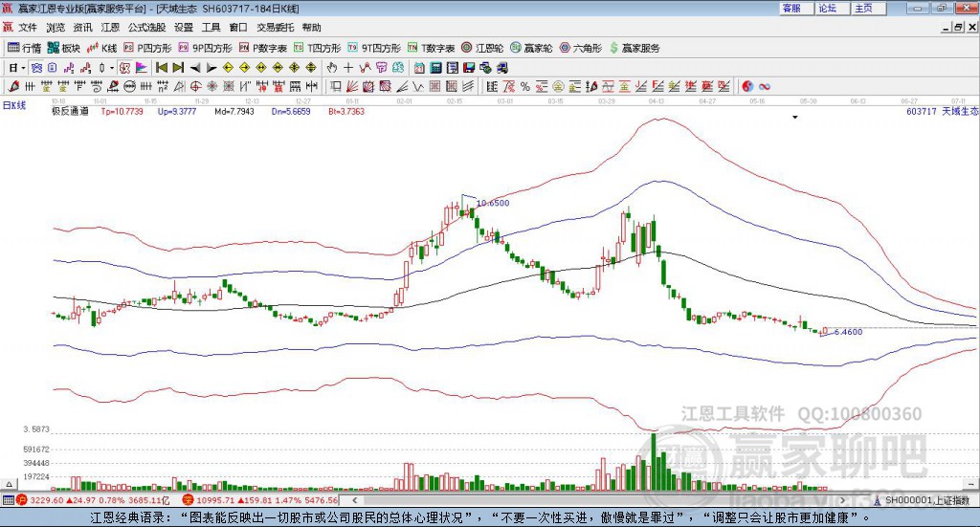Move chart right with black right arrow
Screen dimensions: 980x527
click(x=212, y=68)
